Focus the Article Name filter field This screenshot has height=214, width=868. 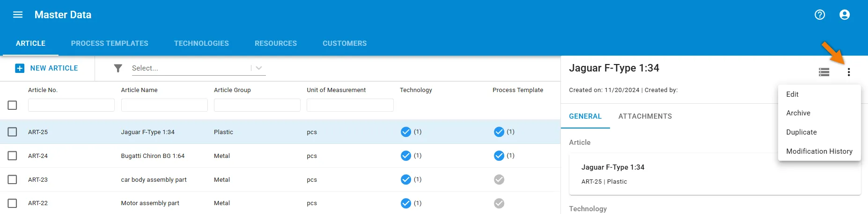(x=164, y=105)
